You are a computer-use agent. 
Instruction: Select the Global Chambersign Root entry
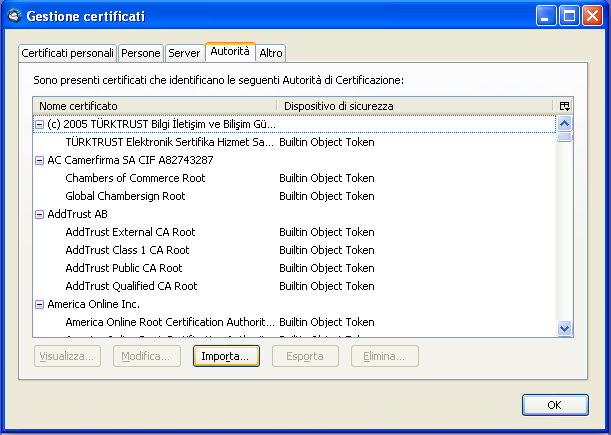(125, 196)
